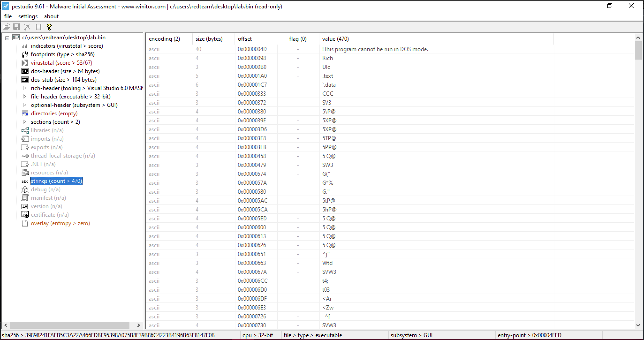Select the '.text' string row

click(x=390, y=76)
